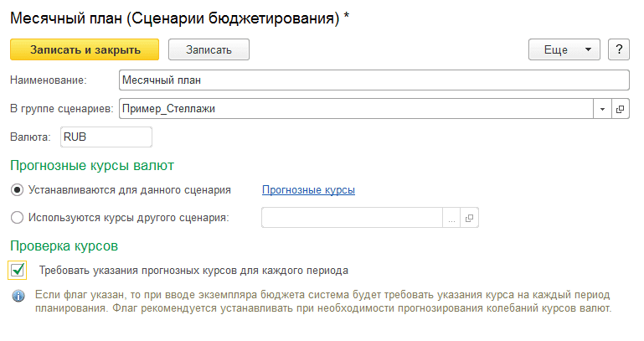Open the form icon in other scenario field
Viewport: 644px width, 341px height.
(469, 218)
